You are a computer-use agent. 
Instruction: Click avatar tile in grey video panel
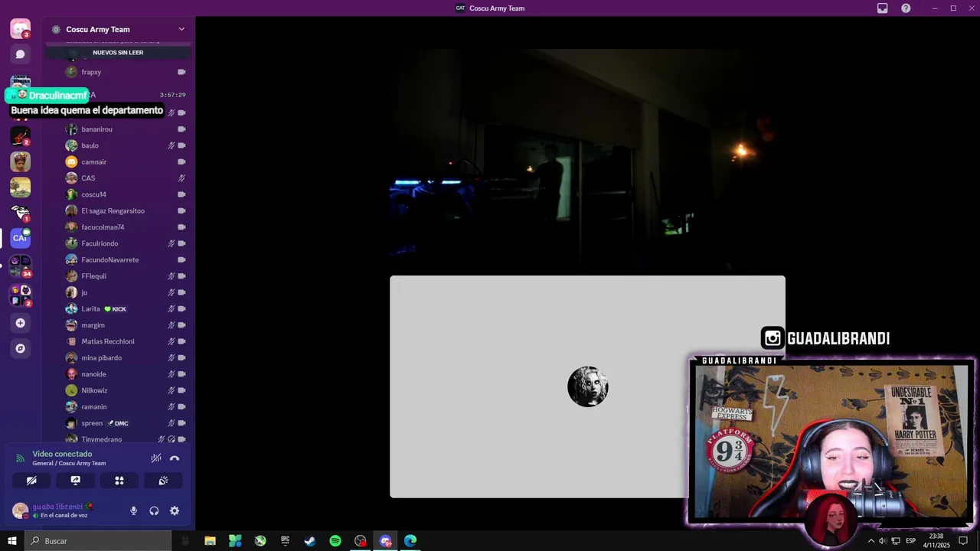588,386
